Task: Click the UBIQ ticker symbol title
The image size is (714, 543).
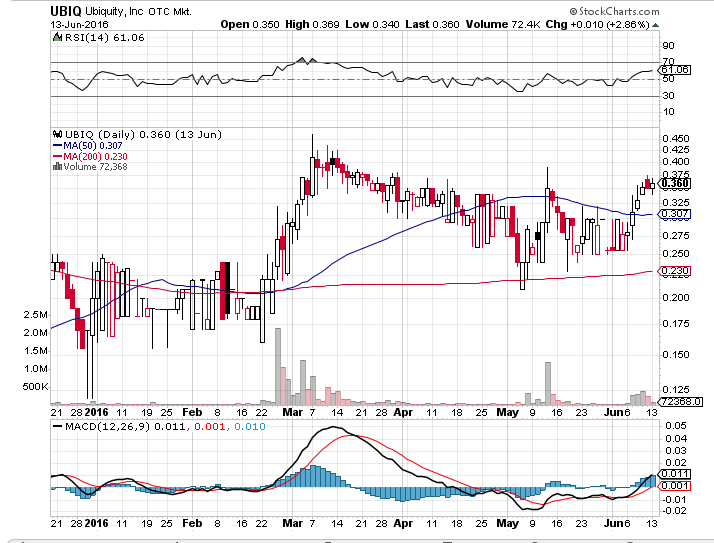Action: click(66, 10)
